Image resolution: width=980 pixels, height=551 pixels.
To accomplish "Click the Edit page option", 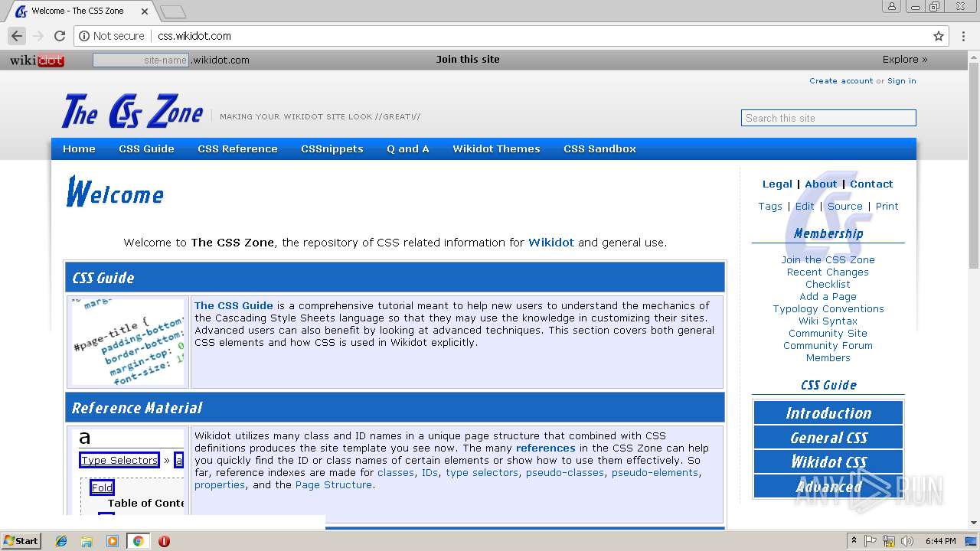I will click(805, 206).
